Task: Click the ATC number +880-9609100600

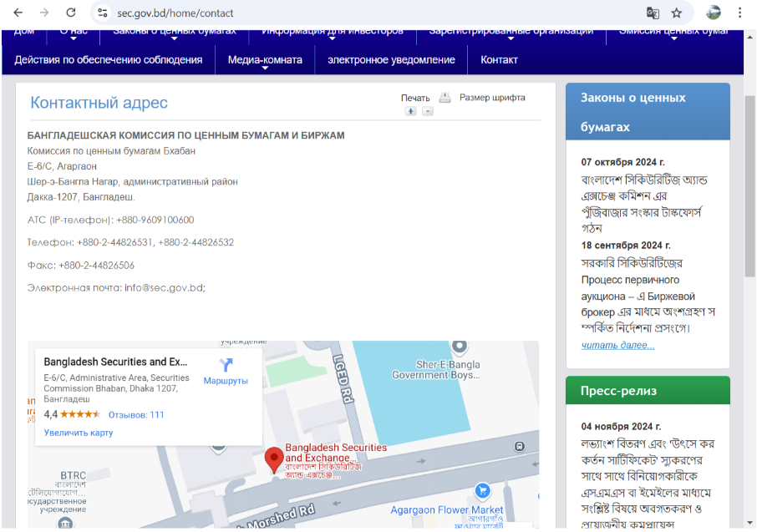Action: pyautogui.click(x=155, y=220)
